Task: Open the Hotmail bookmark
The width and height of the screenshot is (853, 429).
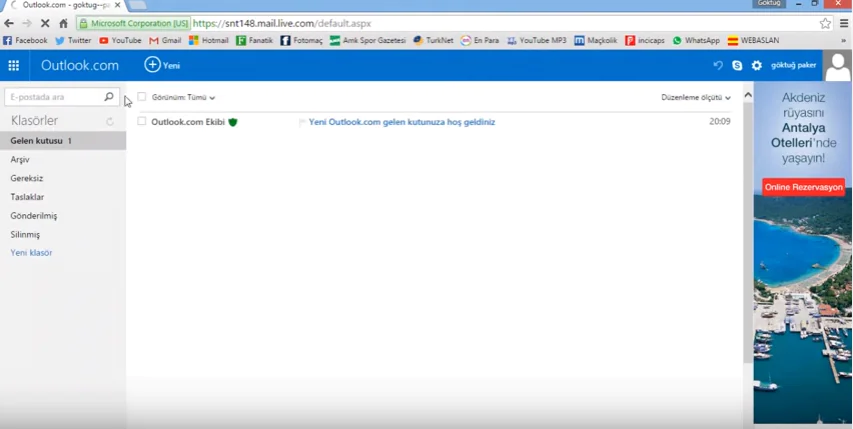Action: click(208, 40)
